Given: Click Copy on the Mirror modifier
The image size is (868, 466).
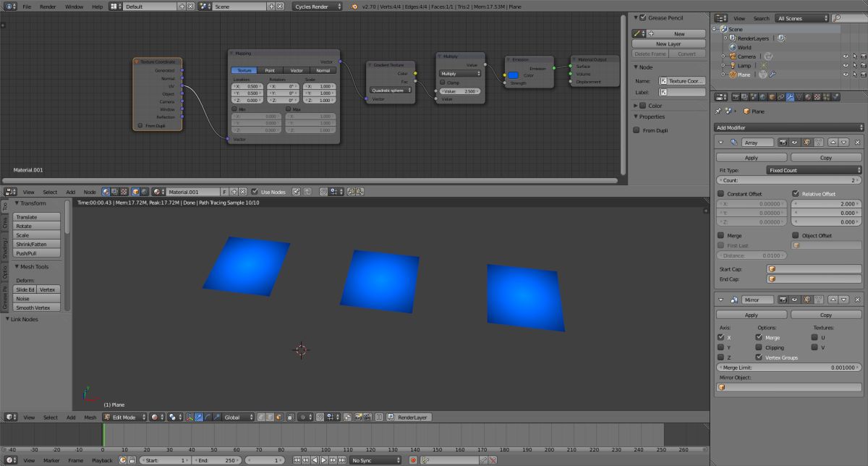Looking at the screenshot, I should point(826,315).
